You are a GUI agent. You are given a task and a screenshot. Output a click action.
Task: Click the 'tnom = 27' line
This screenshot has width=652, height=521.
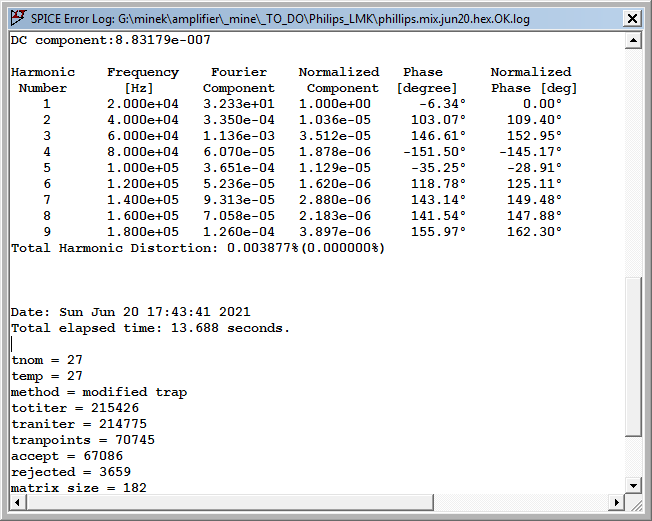[47, 360]
